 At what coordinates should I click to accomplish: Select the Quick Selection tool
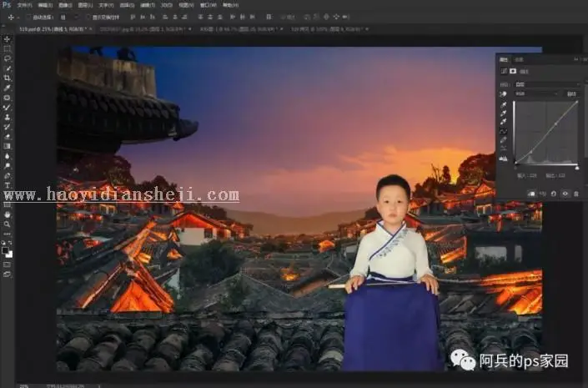[8, 68]
